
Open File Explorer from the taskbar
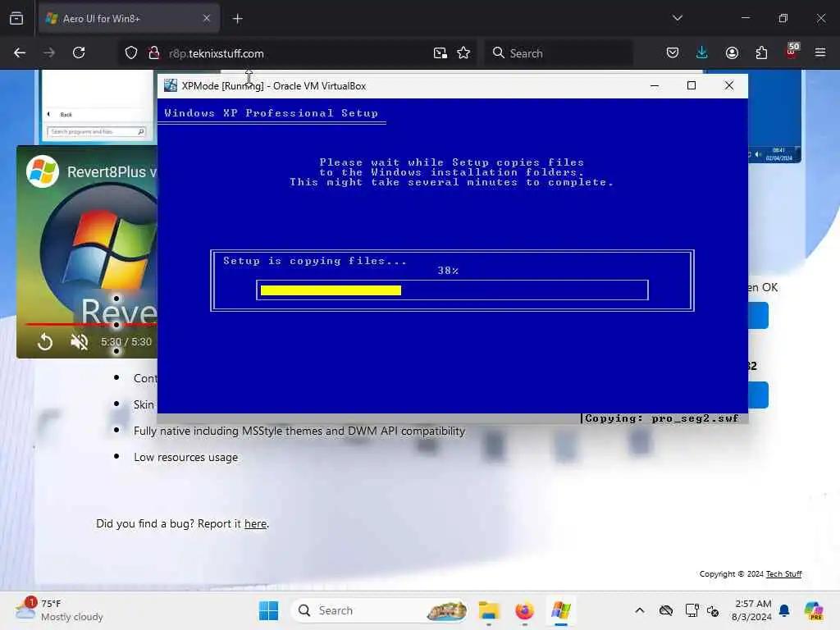point(489,610)
